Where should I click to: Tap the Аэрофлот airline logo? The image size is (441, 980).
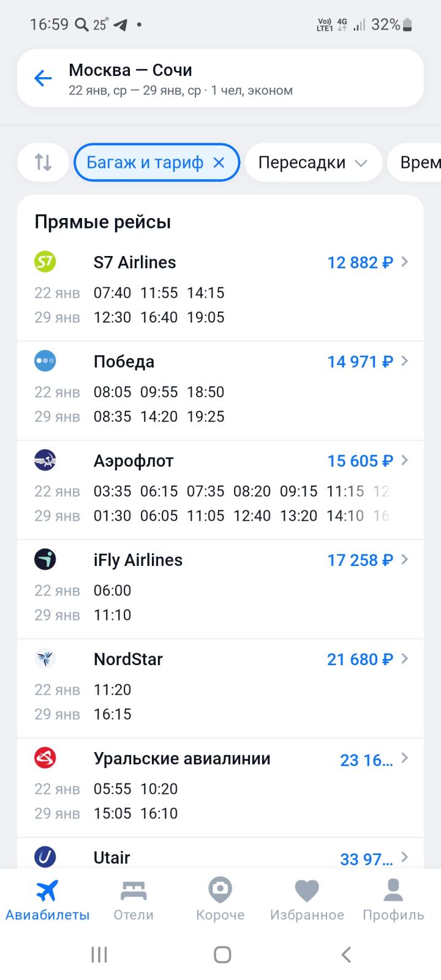tap(45, 461)
